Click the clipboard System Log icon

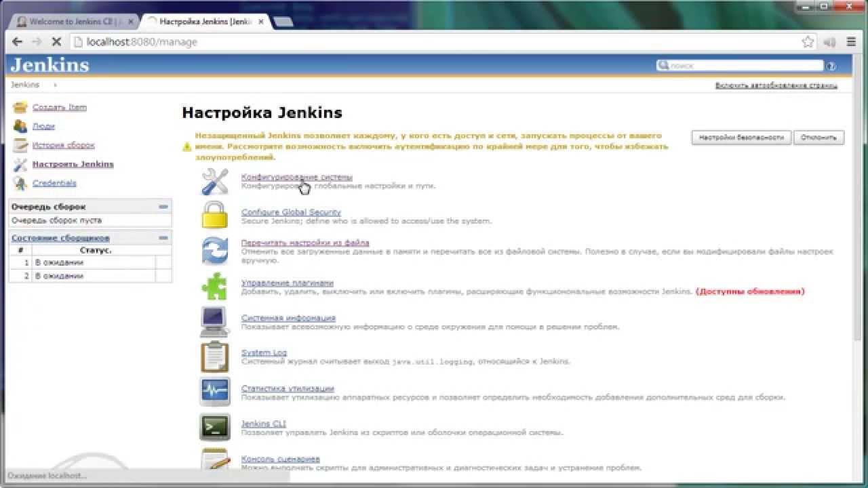click(x=215, y=357)
